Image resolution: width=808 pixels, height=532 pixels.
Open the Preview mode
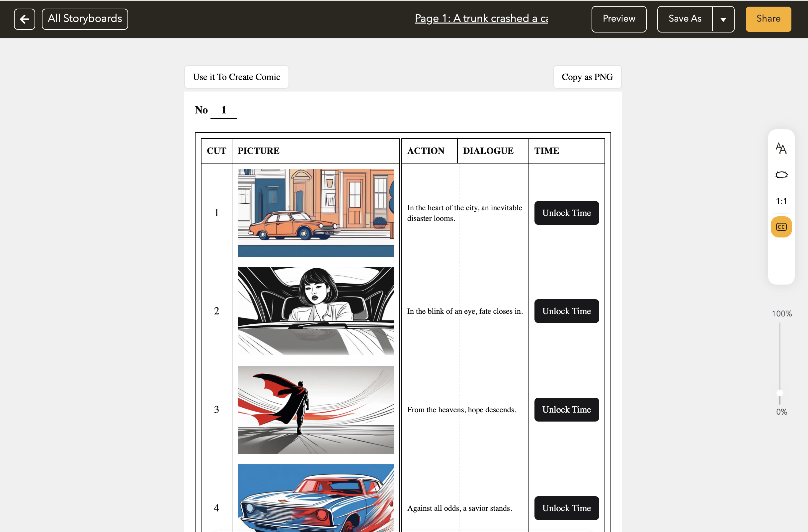pos(618,19)
